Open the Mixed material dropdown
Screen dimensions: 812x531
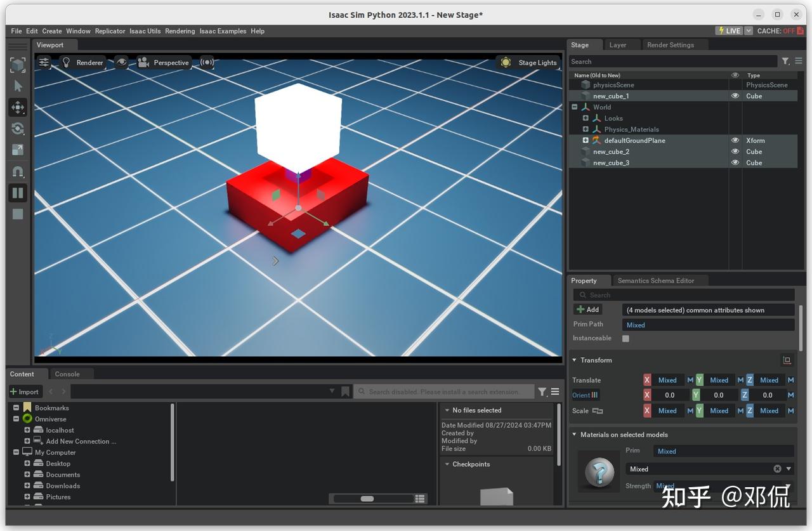[789, 469]
